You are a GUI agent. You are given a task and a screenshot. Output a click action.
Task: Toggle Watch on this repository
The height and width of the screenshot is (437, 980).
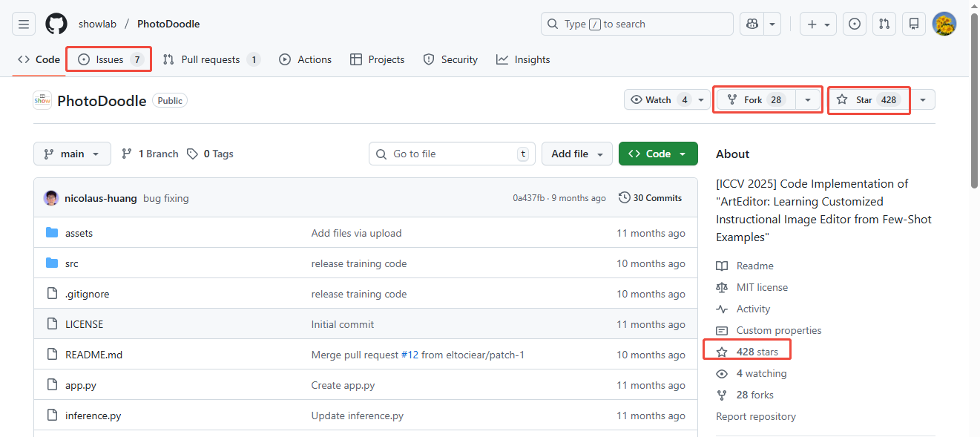pos(659,100)
